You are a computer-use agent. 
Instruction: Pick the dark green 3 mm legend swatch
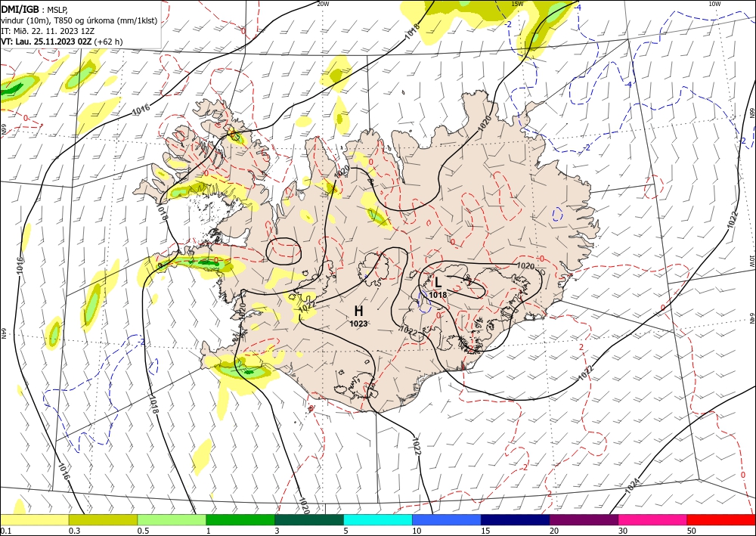[309, 519]
